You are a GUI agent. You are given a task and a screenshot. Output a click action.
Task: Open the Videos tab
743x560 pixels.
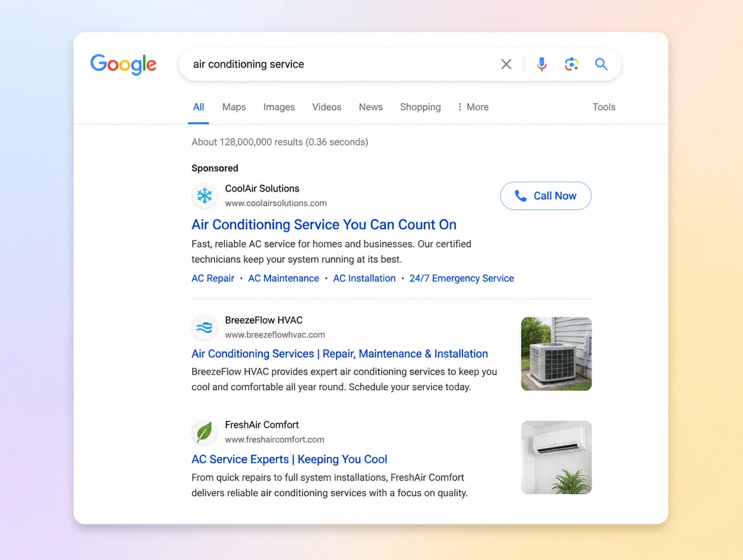point(326,107)
